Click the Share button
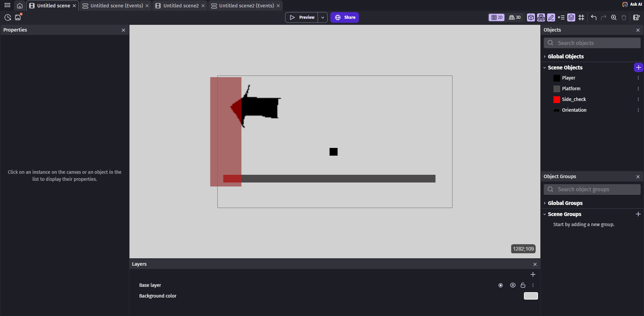 pos(344,17)
